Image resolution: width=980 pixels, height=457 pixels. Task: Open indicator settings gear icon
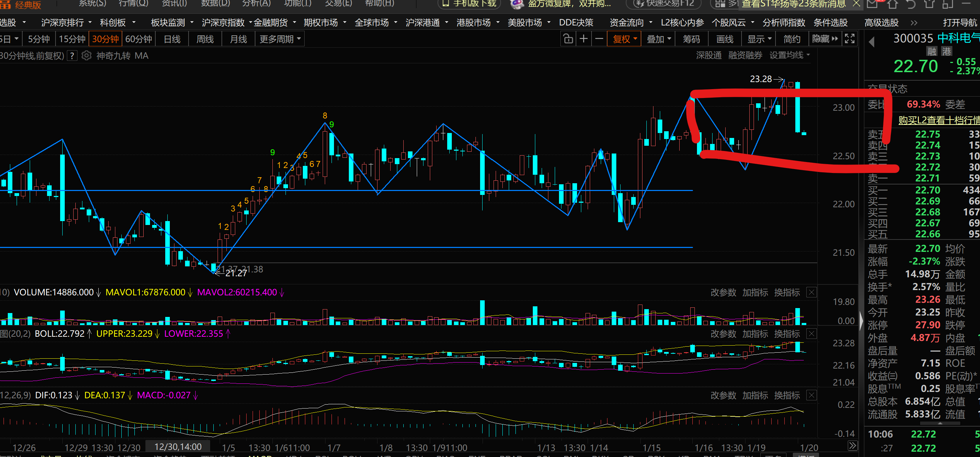pyautogui.click(x=87, y=56)
